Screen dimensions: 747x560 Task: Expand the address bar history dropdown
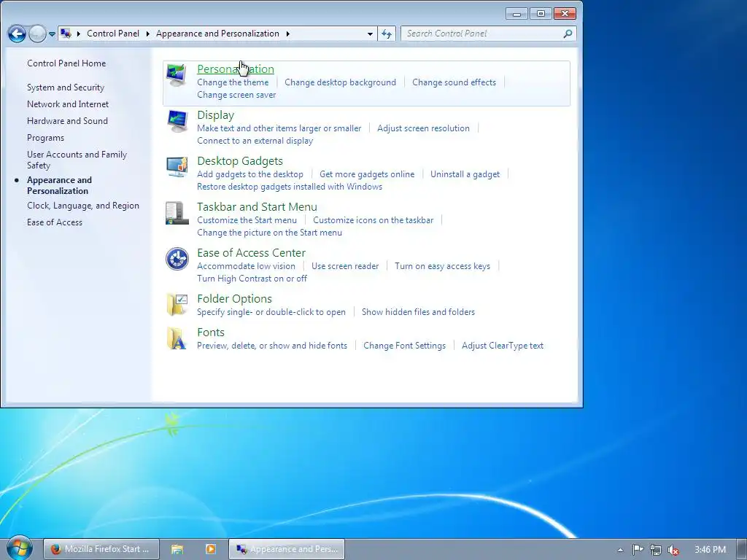pos(370,34)
